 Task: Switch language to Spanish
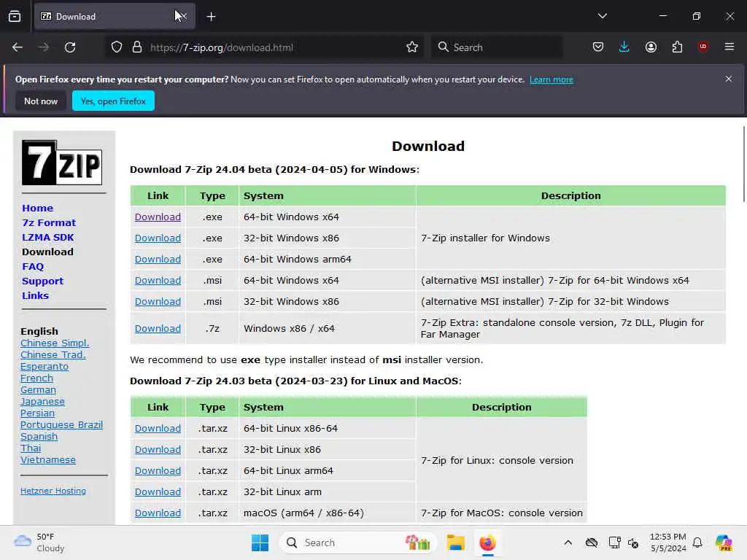tap(39, 437)
